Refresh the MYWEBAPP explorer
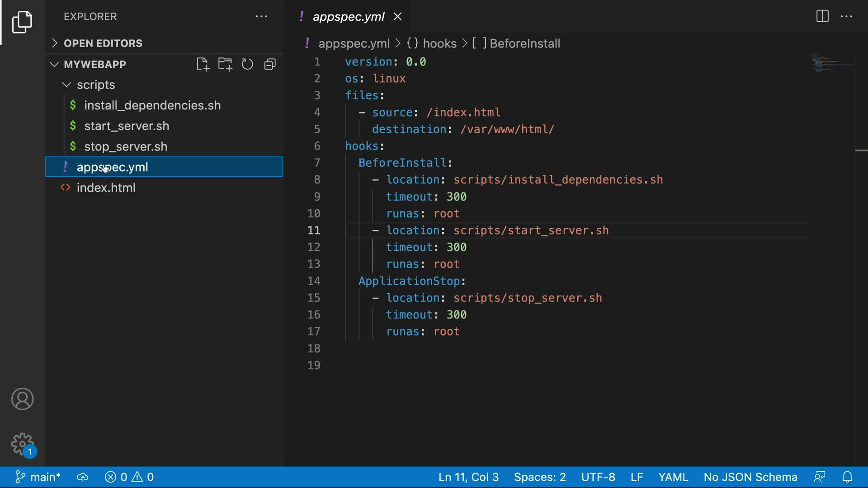Viewport: 868px width, 488px height. (247, 65)
